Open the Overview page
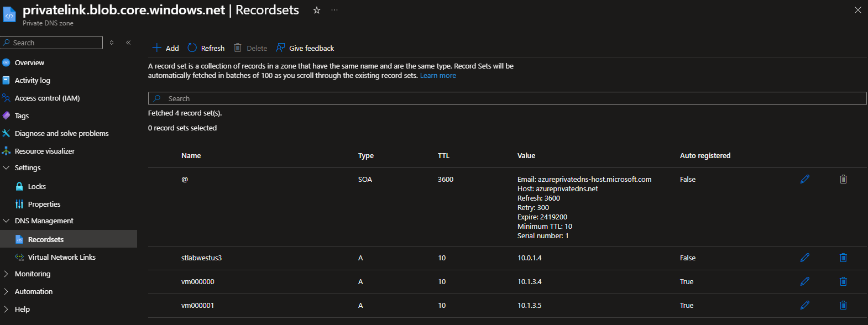 (x=29, y=62)
